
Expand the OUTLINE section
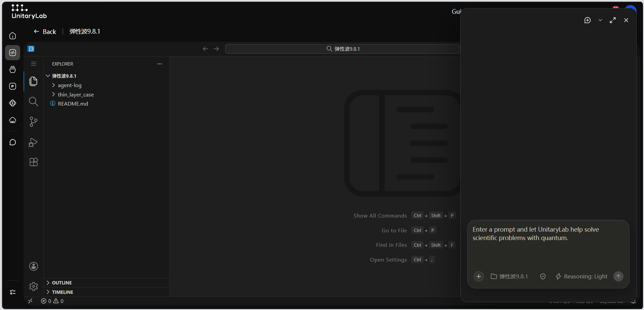[x=106, y=283]
